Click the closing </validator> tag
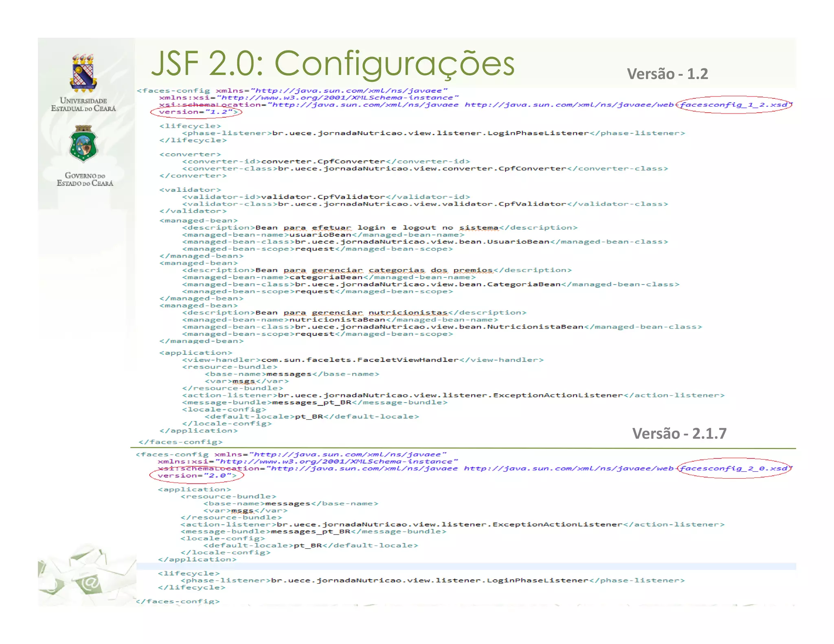The image size is (834, 644). (193, 211)
